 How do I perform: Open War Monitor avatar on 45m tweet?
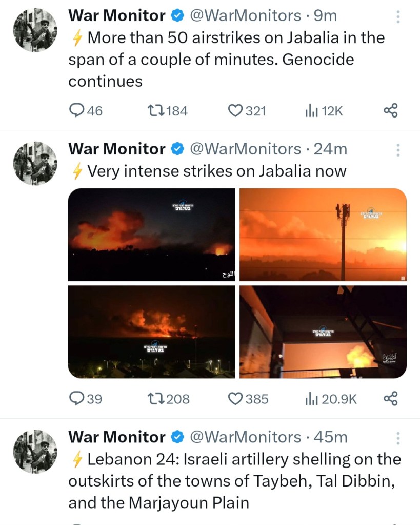35,451
